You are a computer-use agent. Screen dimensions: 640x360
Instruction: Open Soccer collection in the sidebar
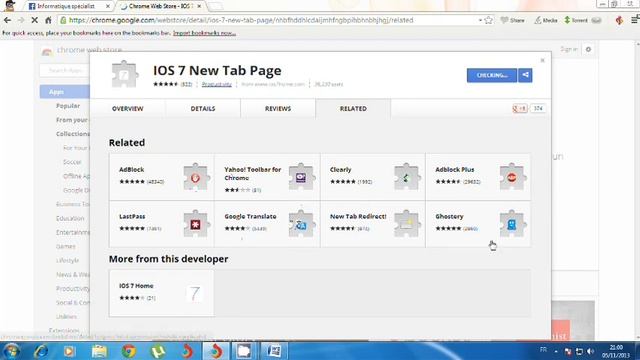pyautogui.click(x=72, y=162)
